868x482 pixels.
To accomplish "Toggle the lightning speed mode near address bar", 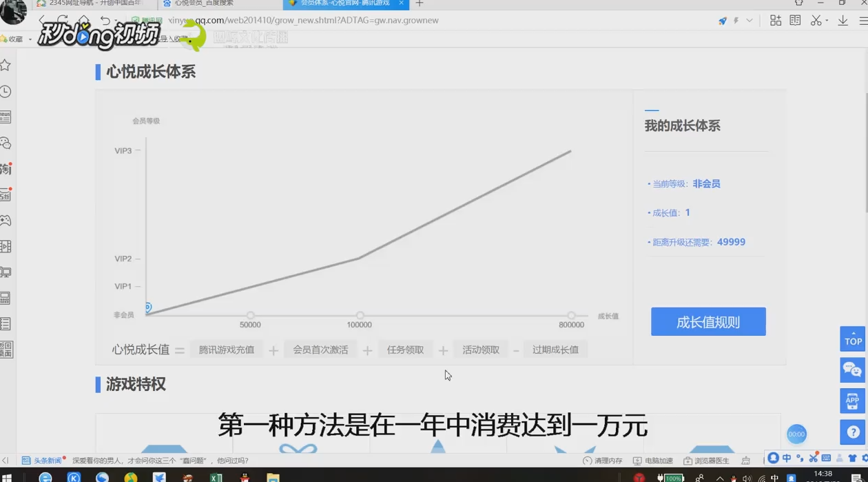I will pos(736,20).
